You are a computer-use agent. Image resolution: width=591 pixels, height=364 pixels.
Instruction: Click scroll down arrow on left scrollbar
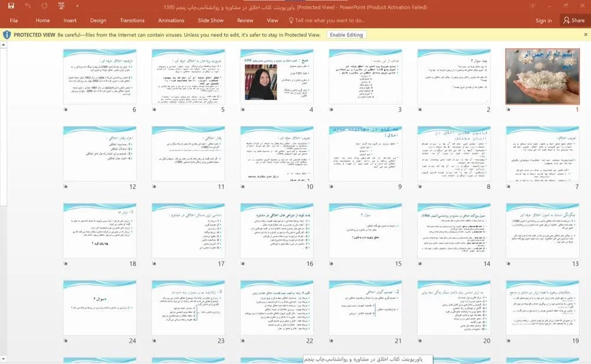tap(4, 358)
